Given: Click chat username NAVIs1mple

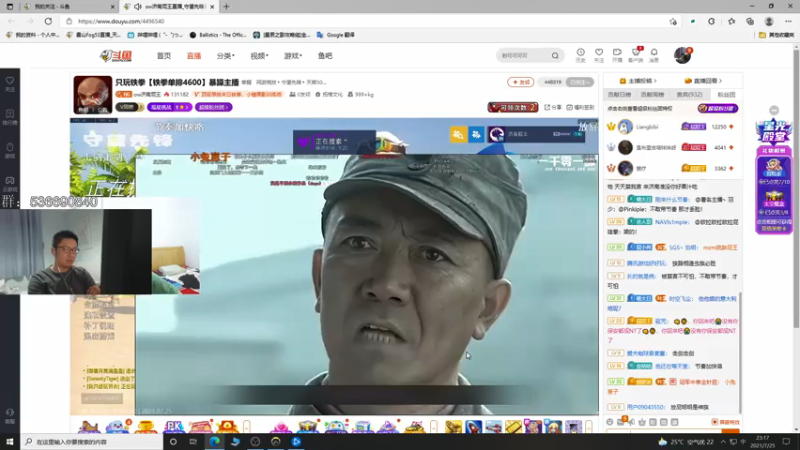Looking at the screenshot, I should click(671, 222).
